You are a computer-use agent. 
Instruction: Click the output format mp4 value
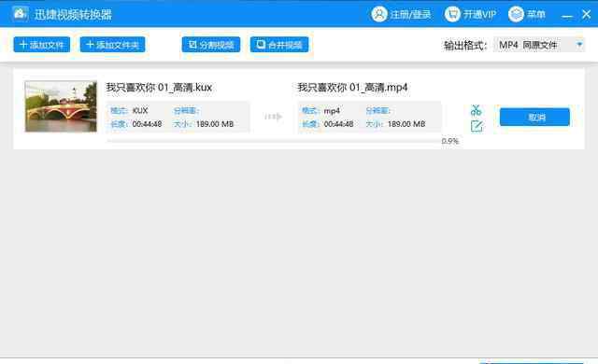(332, 111)
